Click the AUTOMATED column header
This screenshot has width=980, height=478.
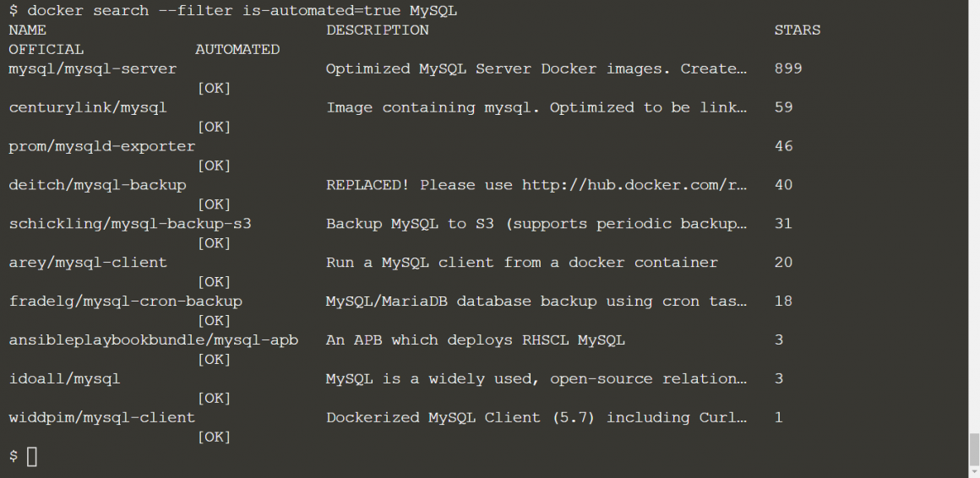[x=237, y=49]
